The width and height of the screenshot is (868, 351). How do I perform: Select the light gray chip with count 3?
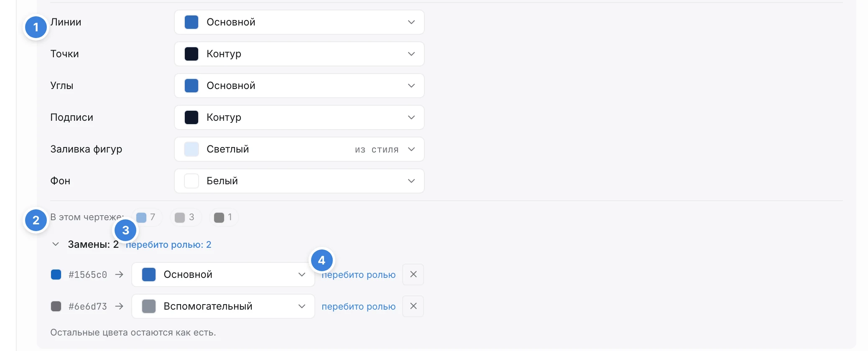click(x=185, y=217)
